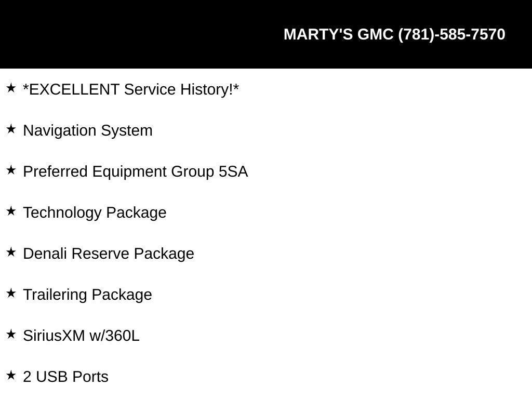Click the MARTY'S GMC phone number header

tap(394, 35)
